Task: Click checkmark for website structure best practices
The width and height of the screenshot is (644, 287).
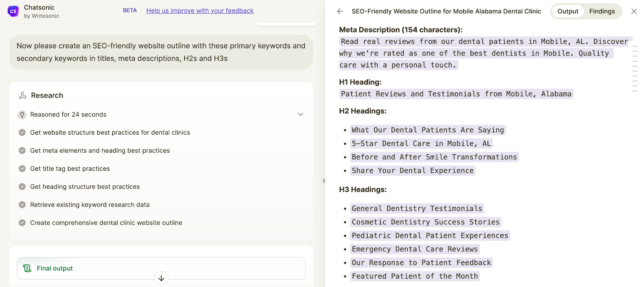Action: click(22, 133)
